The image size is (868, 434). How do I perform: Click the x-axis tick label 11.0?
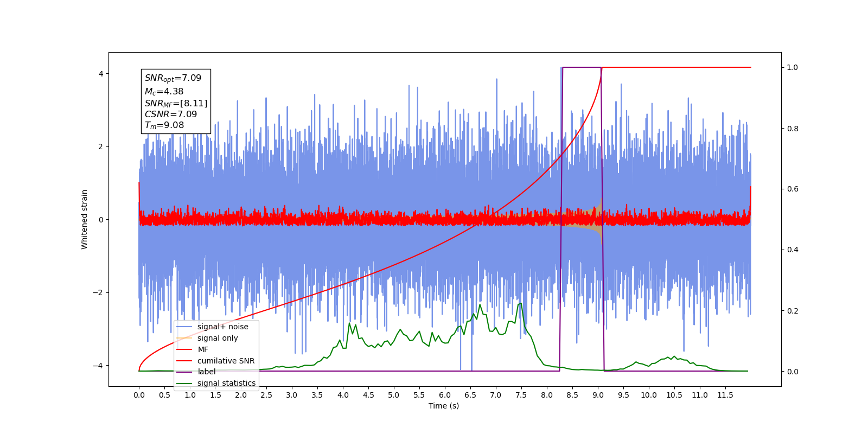pos(700,395)
